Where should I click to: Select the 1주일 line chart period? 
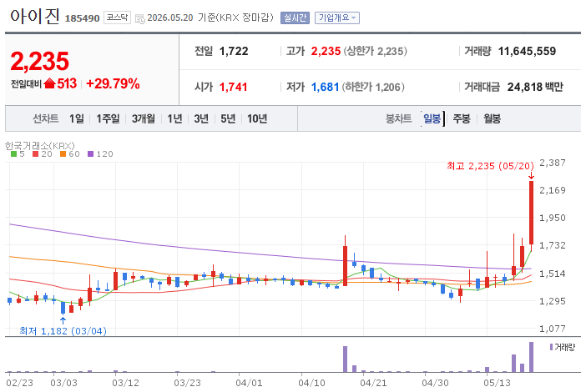(108, 118)
